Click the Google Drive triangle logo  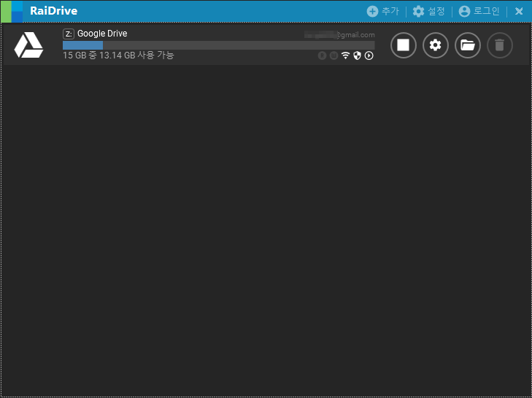pos(29,45)
